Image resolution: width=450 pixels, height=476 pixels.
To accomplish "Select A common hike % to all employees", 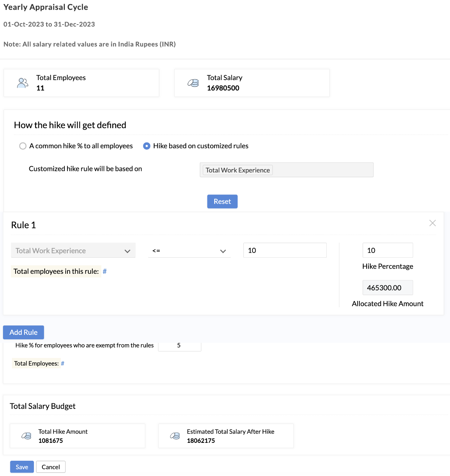I will point(23,146).
